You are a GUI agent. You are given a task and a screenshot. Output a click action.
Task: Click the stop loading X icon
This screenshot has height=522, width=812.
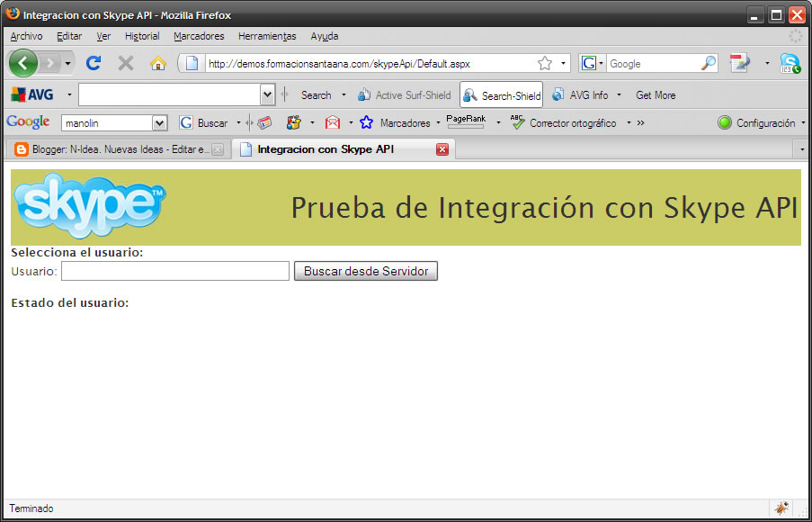[125, 63]
